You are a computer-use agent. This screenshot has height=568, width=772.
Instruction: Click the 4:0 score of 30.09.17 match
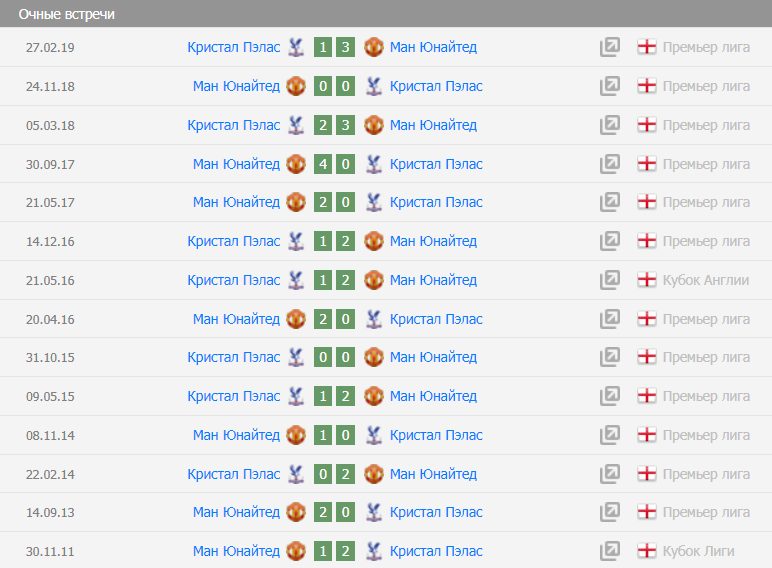[x=334, y=164]
